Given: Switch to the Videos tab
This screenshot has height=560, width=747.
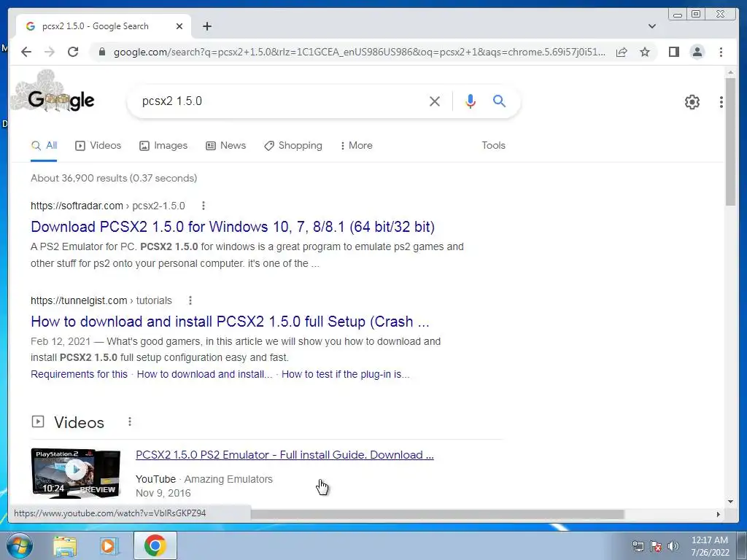Looking at the screenshot, I should 98,146.
